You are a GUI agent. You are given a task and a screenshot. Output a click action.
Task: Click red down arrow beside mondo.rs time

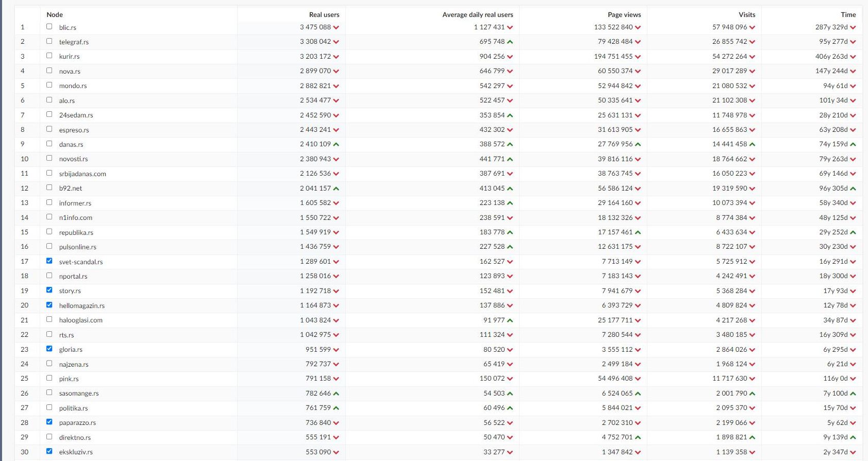coord(853,86)
